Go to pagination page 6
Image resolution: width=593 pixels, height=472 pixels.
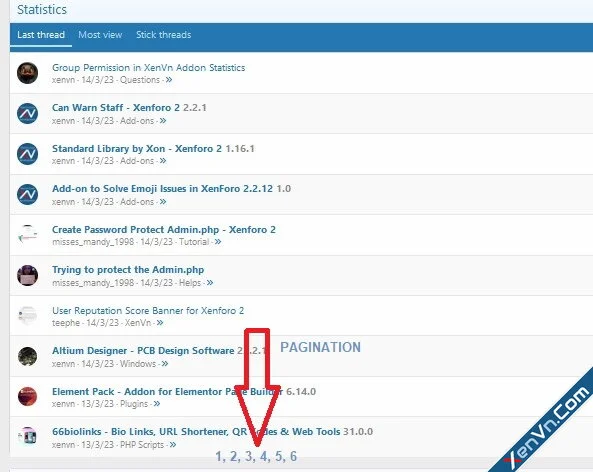293,456
